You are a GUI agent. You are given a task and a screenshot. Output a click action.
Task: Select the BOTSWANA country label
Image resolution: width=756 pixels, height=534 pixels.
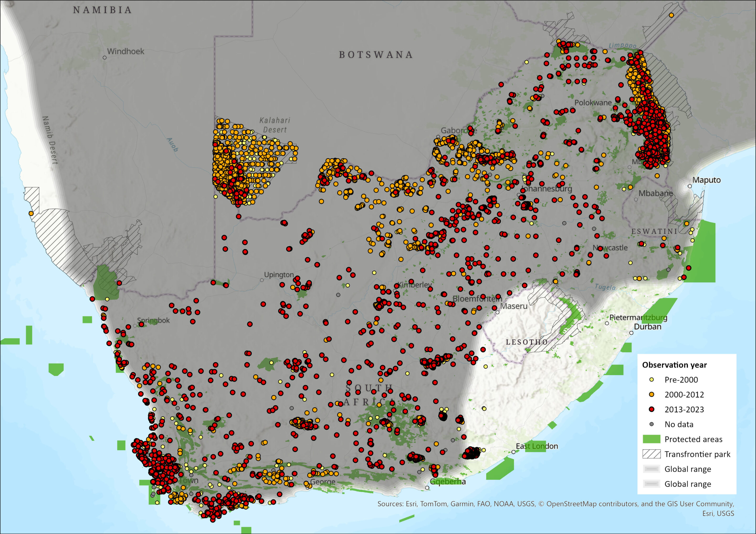pyautogui.click(x=375, y=56)
